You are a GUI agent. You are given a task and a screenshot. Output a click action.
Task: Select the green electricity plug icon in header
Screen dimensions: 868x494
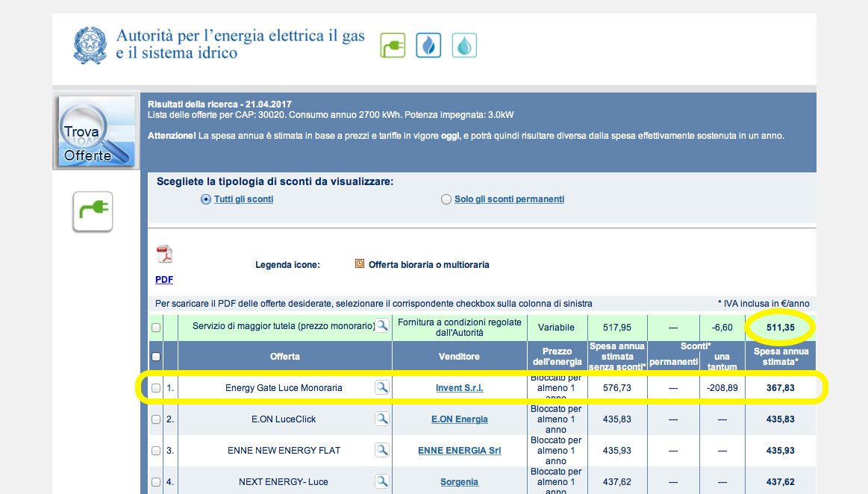pos(393,46)
